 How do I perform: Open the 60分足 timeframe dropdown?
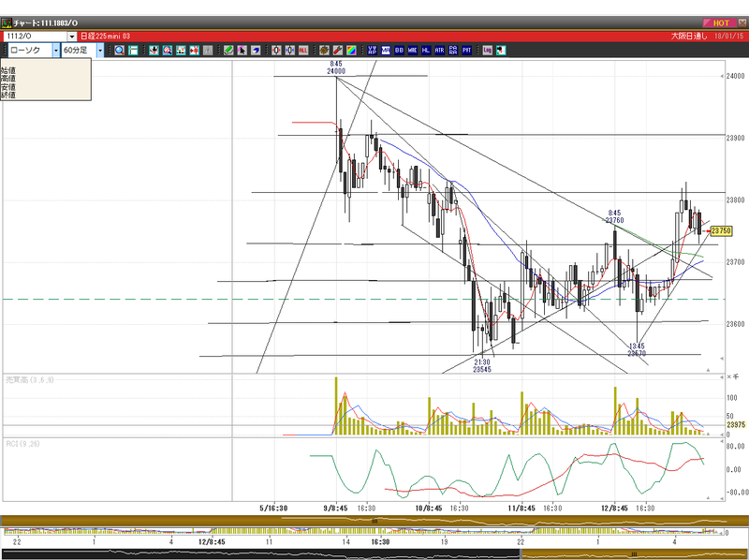point(100,51)
